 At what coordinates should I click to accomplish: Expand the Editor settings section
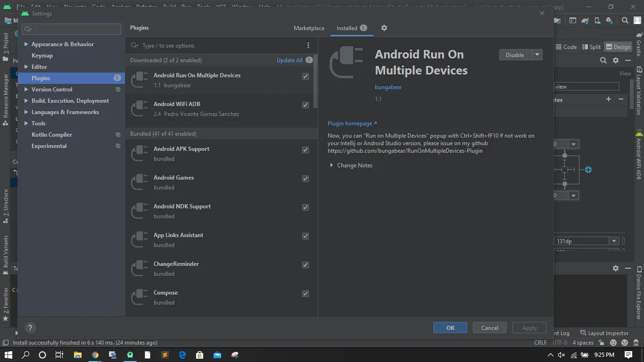(26, 67)
